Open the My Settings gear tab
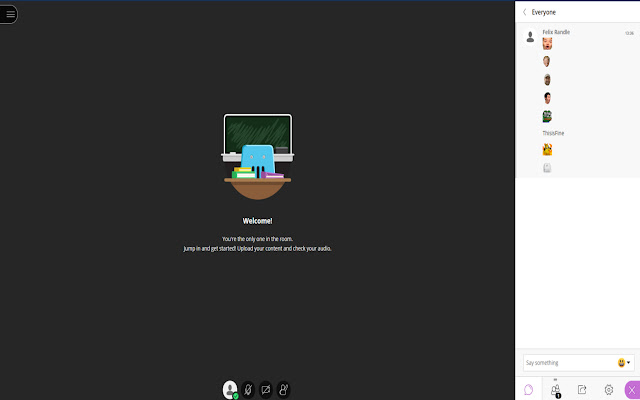Viewport: 640px width, 400px height. coord(609,389)
